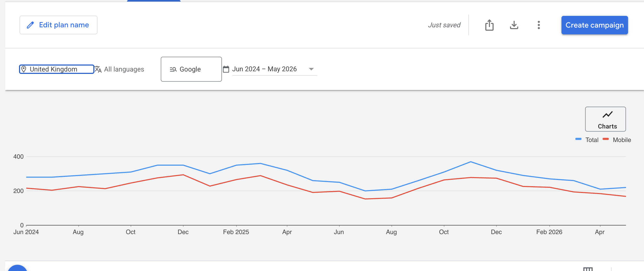Click the pencil icon beside Edit plan name

click(x=30, y=25)
